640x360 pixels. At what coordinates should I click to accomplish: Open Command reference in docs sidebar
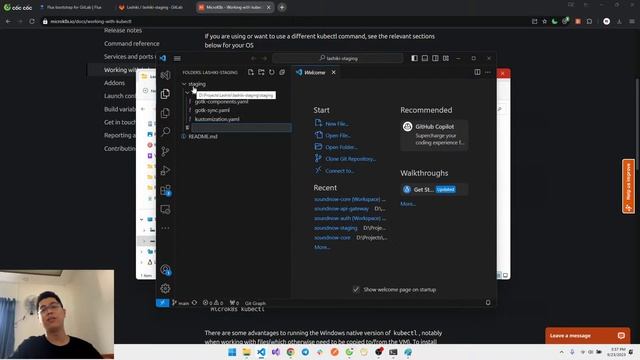[131, 43]
